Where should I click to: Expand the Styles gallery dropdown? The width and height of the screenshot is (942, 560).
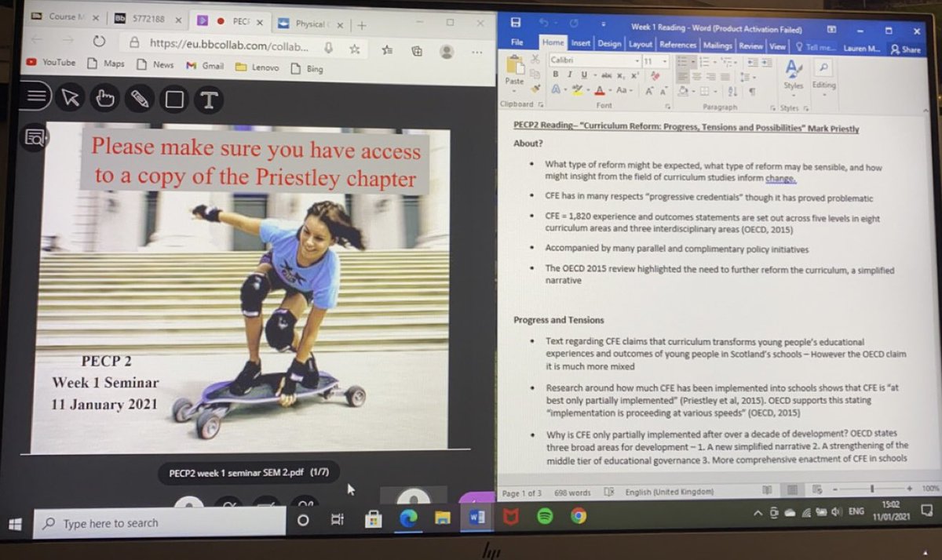[793, 95]
